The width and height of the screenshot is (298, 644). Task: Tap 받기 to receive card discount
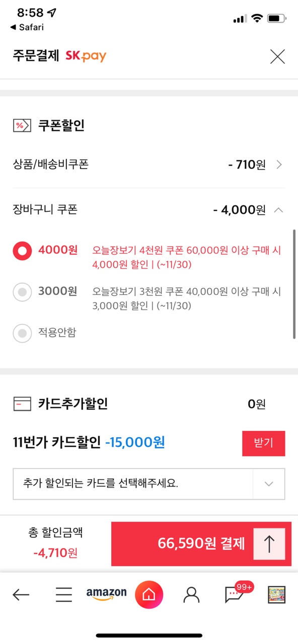pyautogui.click(x=264, y=443)
